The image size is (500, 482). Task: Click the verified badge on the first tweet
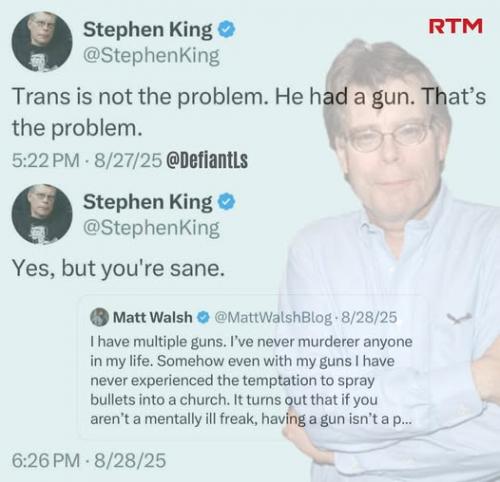coord(227,29)
